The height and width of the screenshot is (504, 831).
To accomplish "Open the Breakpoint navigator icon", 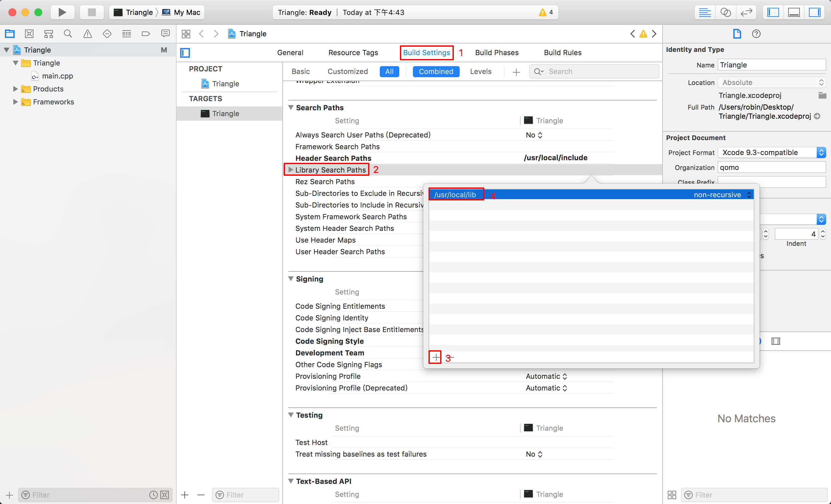I will coord(146,34).
